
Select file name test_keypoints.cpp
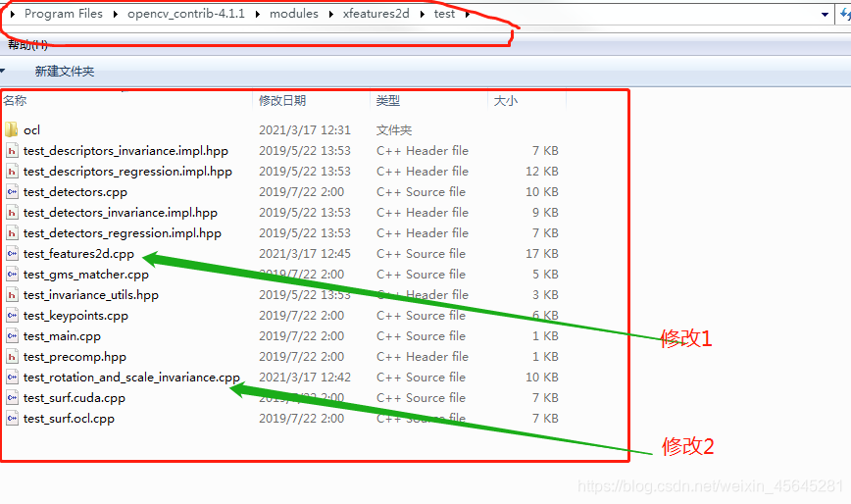click(75, 316)
